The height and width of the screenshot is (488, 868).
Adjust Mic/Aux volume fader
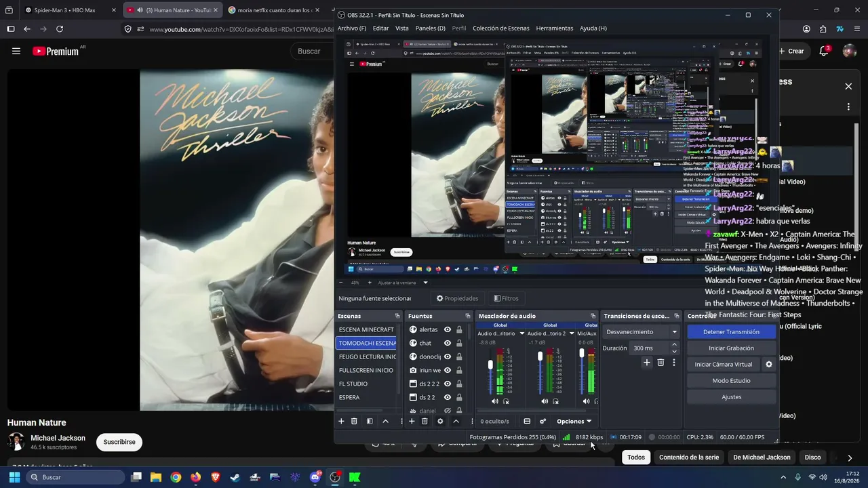point(582,353)
